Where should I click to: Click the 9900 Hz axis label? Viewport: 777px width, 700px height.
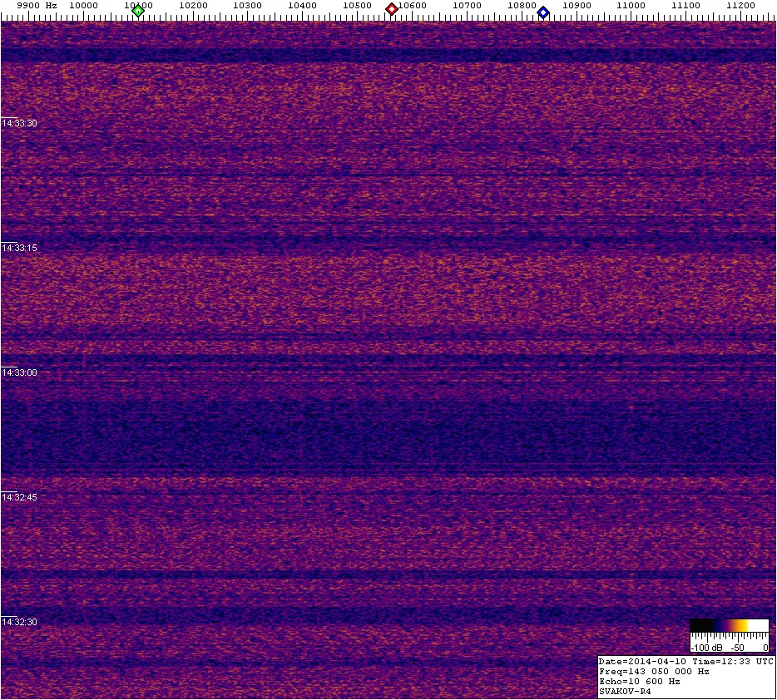pos(37,6)
